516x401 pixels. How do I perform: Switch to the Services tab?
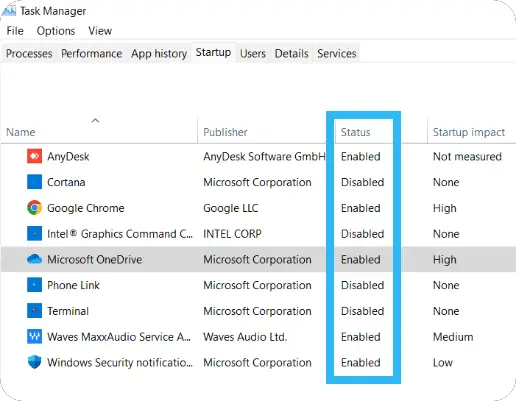pyautogui.click(x=337, y=53)
